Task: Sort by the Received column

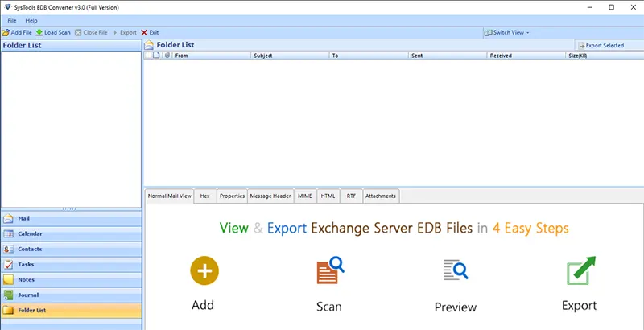Action: (x=526, y=56)
